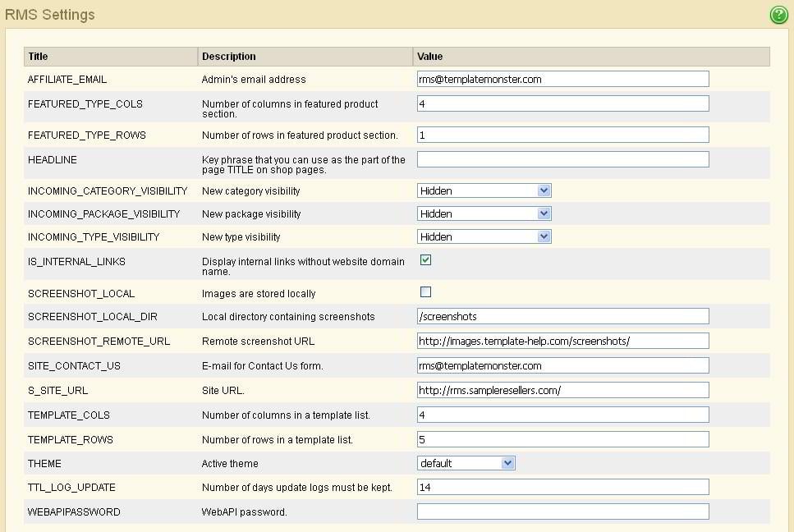Click the SCREENSHOT_REMOTE_URL input field

pyautogui.click(x=562, y=341)
